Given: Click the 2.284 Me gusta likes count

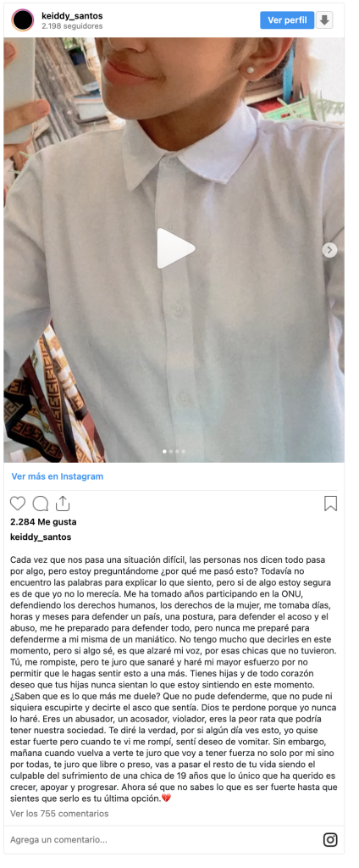Looking at the screenshot, I should [x=44, y=521].
